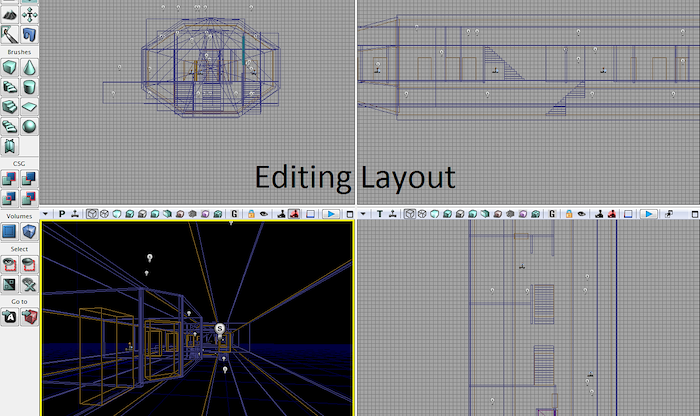Open perspective viewport options dropdown arrow
This screenshot has width=700, height=416.
coord(45,214)
